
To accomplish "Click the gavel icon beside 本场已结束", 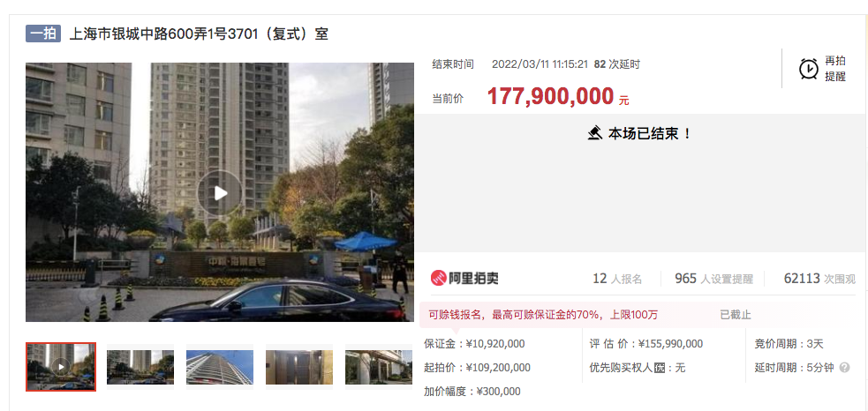I will click(x=594, y=133).
